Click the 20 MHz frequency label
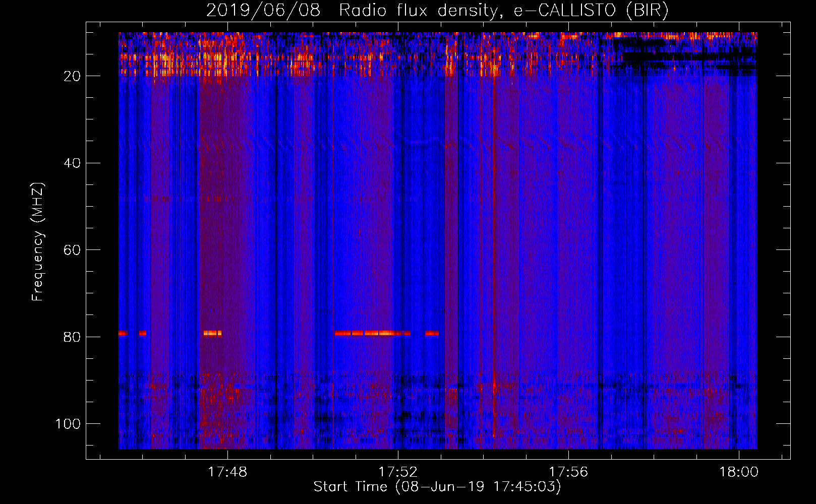Viewport: 816px width, 504px height. (x=73, y=76)
